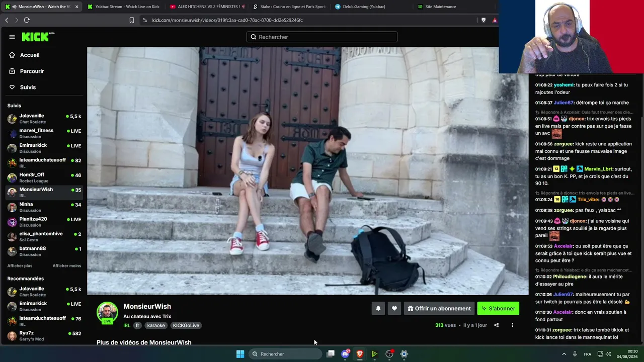Open Ryu7z recommended channel

click(x=44, y=336)
